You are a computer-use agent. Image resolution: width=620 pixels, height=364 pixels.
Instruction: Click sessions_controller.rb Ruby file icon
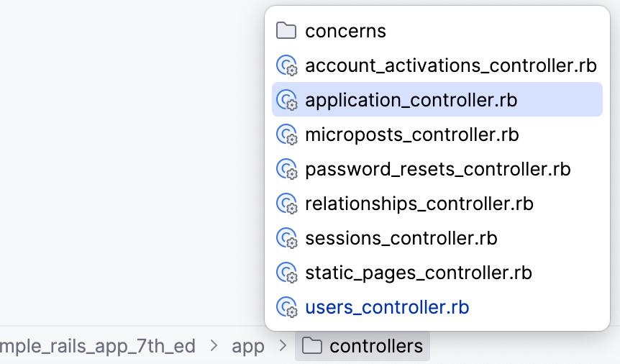click(x=287, y=238)
